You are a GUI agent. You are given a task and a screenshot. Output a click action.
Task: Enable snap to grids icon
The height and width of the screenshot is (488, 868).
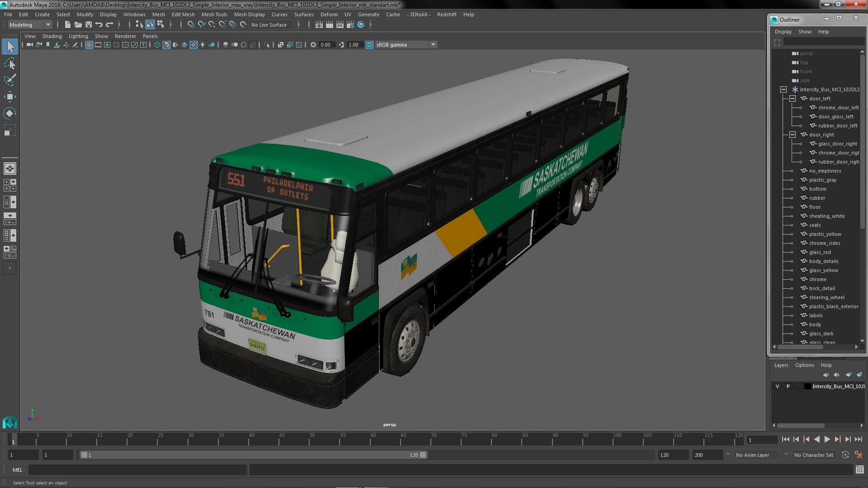coord(191,25)
